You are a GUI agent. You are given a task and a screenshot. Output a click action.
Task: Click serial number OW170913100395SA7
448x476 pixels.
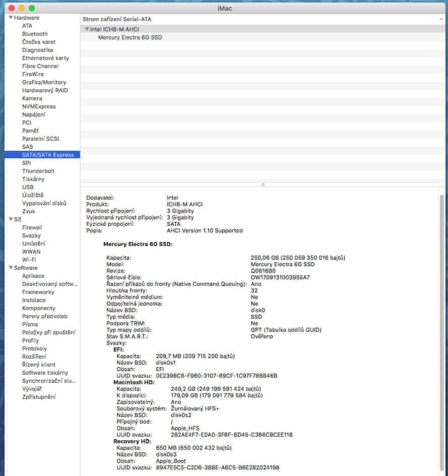tap(280, 277)
